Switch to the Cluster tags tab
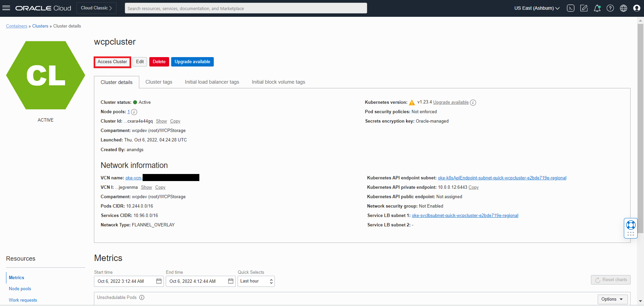The image size is (644, 306). 159,82
